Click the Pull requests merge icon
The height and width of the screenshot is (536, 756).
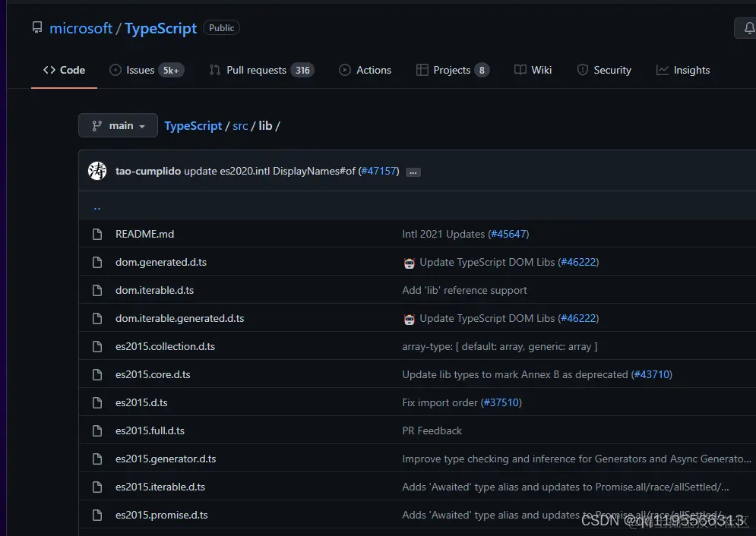(215, 70)
